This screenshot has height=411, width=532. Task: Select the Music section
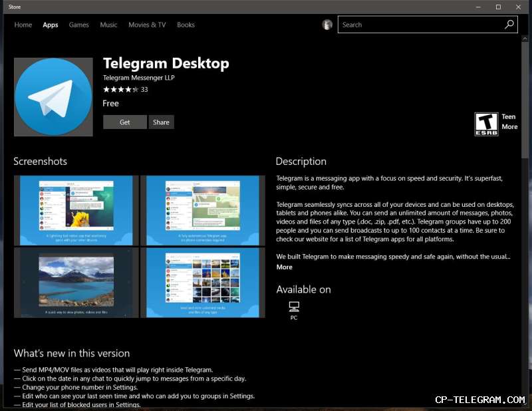pyautogui.click(x=108, y=25)
